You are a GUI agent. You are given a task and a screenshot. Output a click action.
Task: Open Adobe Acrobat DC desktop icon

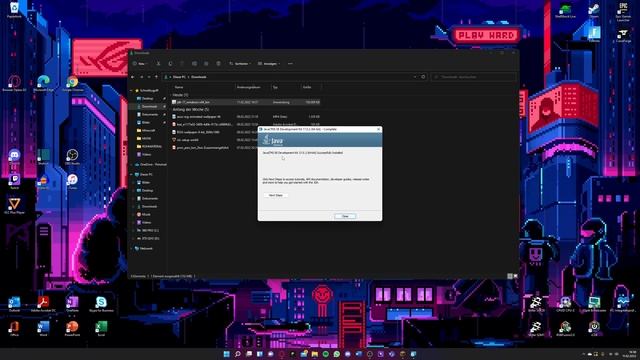[x=43, y=304]
